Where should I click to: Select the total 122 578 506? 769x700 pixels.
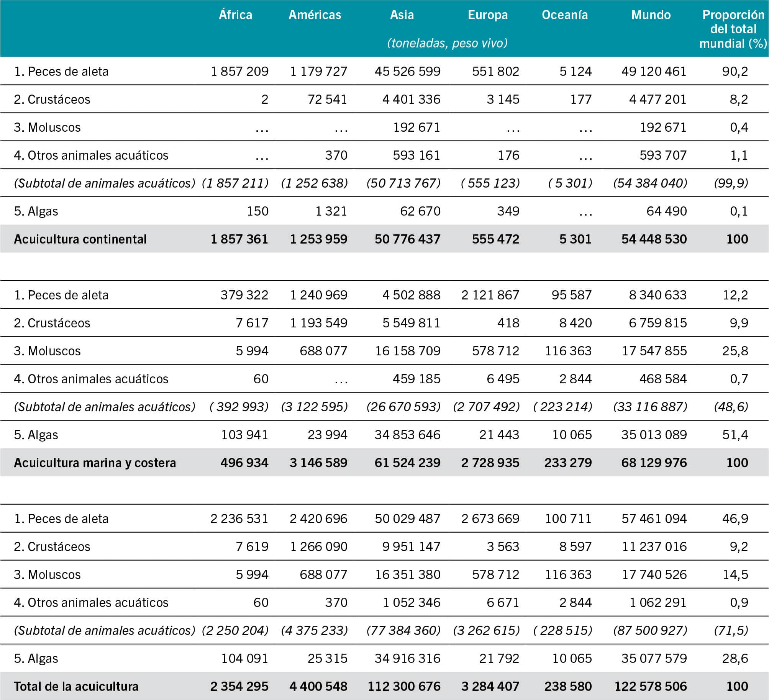point(650,686)
